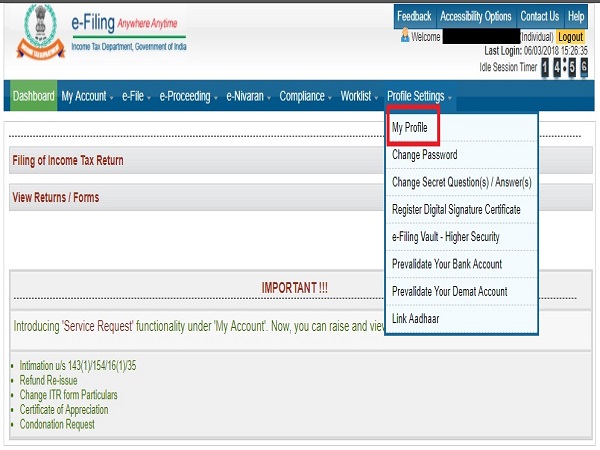Click Certificate of Appreciation list item
The image size is (600, 450).
pyautogui.click(x=64, y=409)
